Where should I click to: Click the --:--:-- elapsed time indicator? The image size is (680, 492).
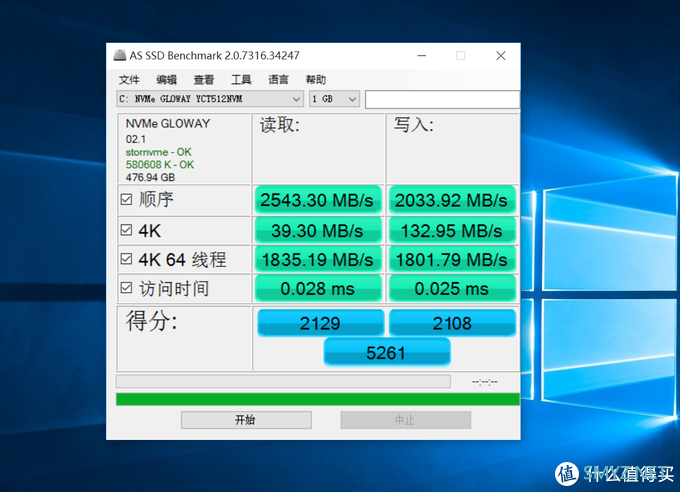pos(485,382)
